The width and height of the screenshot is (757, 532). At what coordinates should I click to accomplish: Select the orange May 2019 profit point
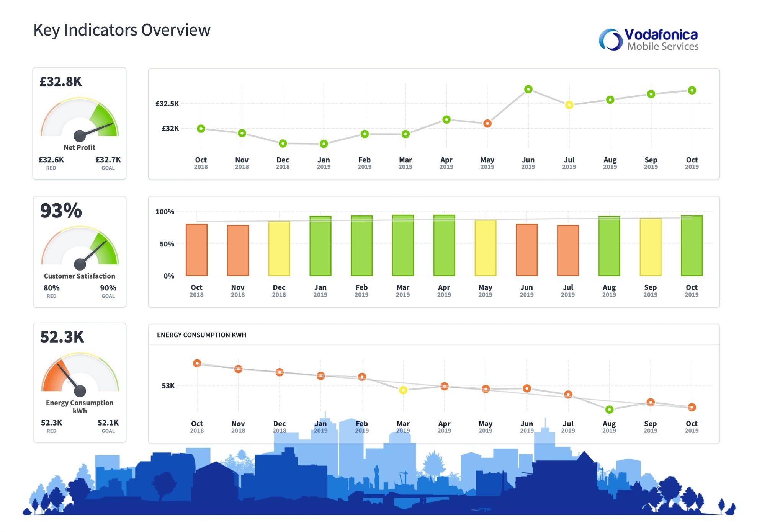(x=487, y=123)
